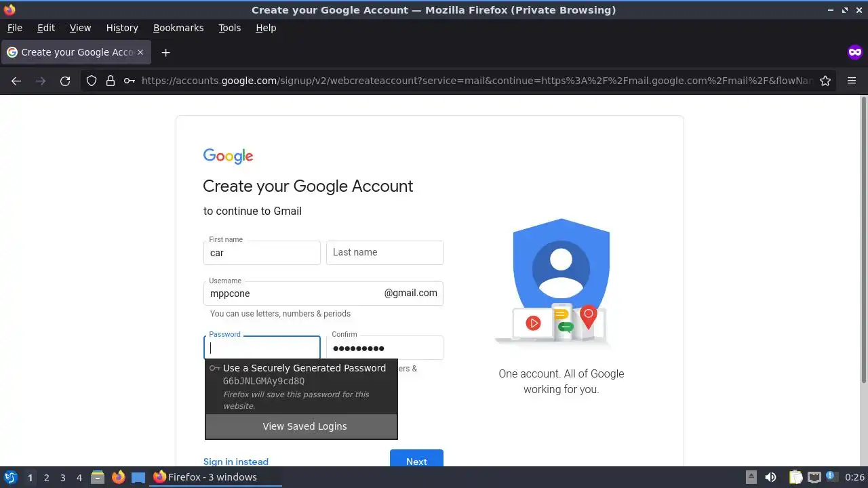Open the tracking protection shield icon

point(92,81)
